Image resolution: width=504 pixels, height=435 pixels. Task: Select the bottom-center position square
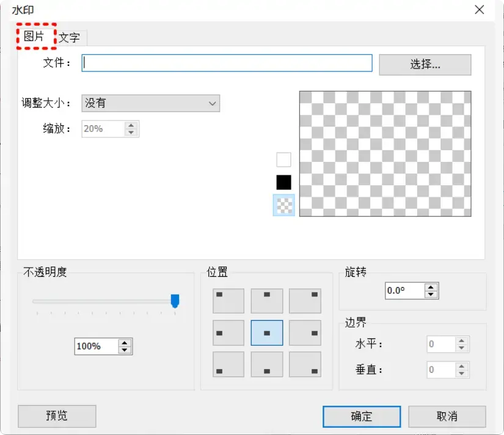tap(266, 366)
